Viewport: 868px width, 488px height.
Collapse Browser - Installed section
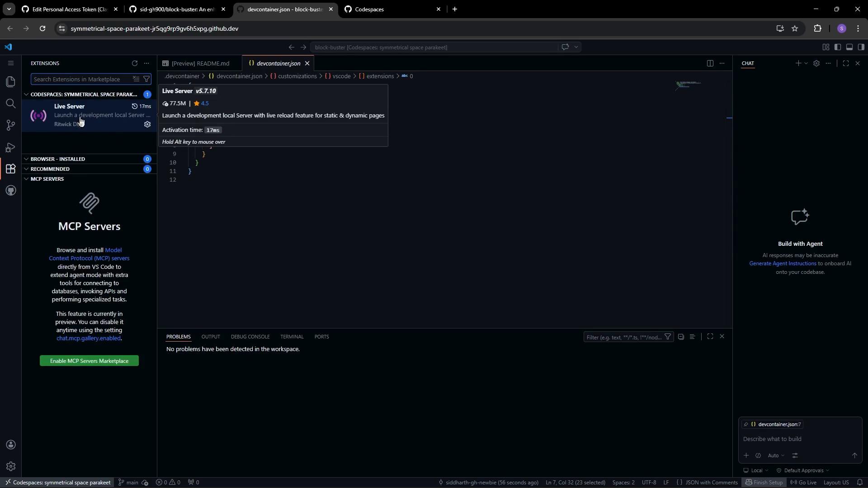point(26,159)
